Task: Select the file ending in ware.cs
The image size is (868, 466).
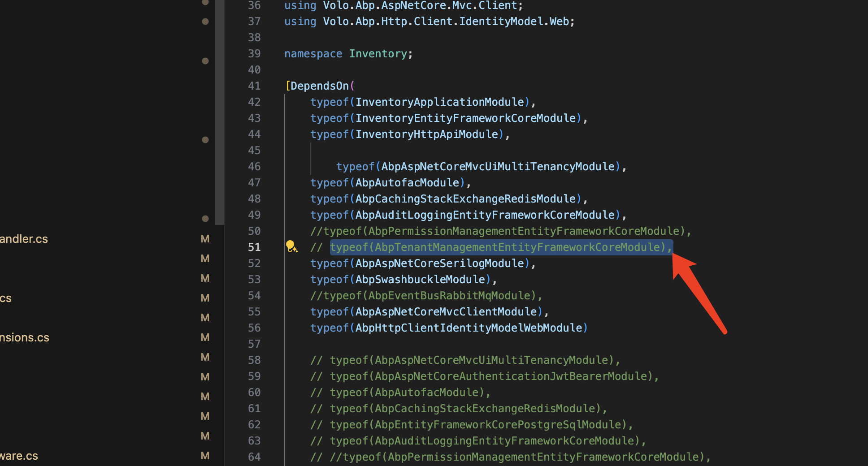Action: pyautogui.click(x=19, y=456)
